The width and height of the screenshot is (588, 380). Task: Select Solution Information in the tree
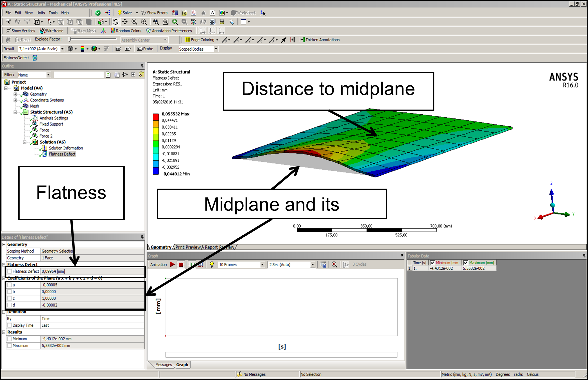coord(66,148)
